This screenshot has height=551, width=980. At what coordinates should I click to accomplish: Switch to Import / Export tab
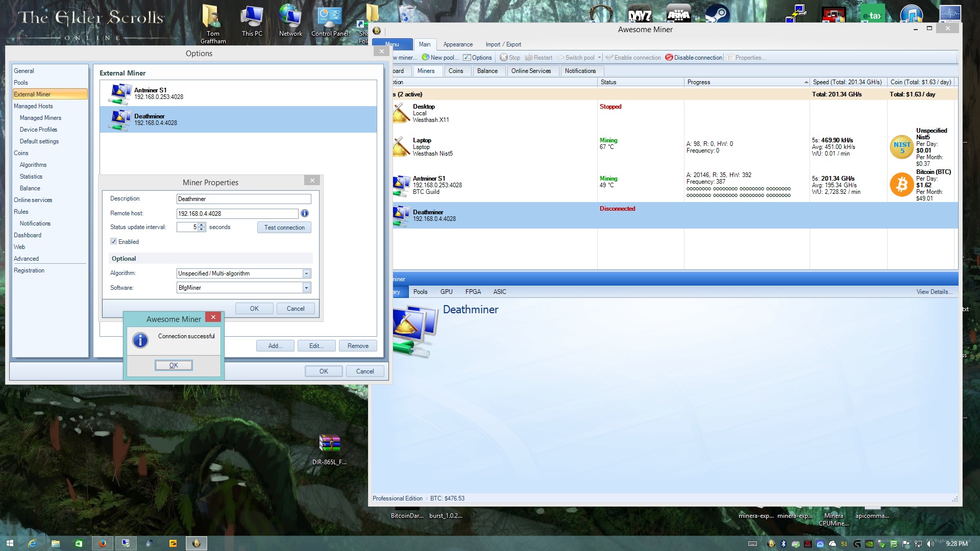coord(503,44)
